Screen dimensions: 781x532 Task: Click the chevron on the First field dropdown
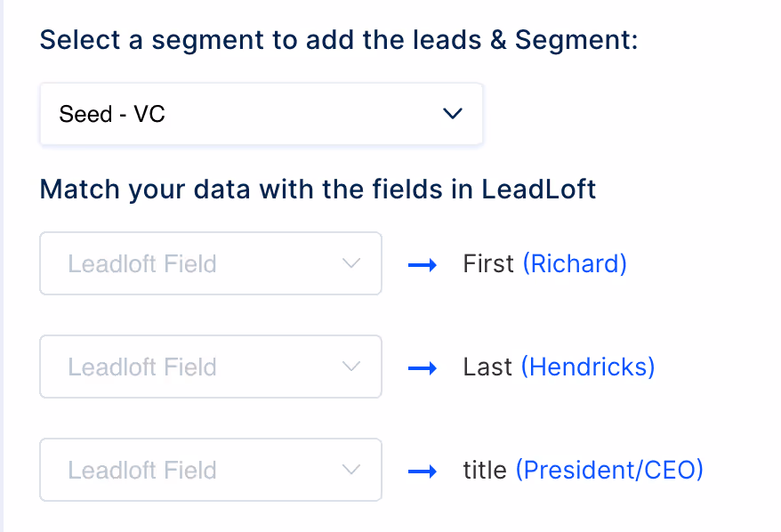coord(351,264)
